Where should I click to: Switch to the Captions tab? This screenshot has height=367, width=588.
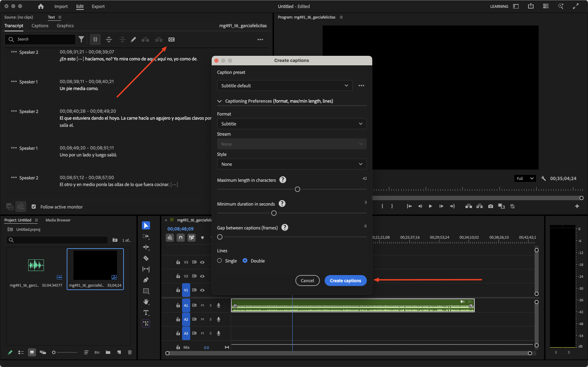pyautogui.click(x=40, y=26)
